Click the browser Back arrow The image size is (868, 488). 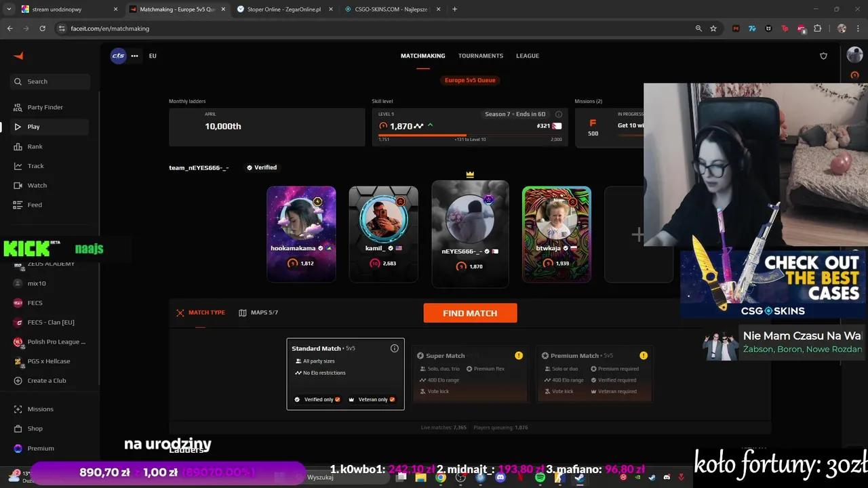[x=9, y=28]
